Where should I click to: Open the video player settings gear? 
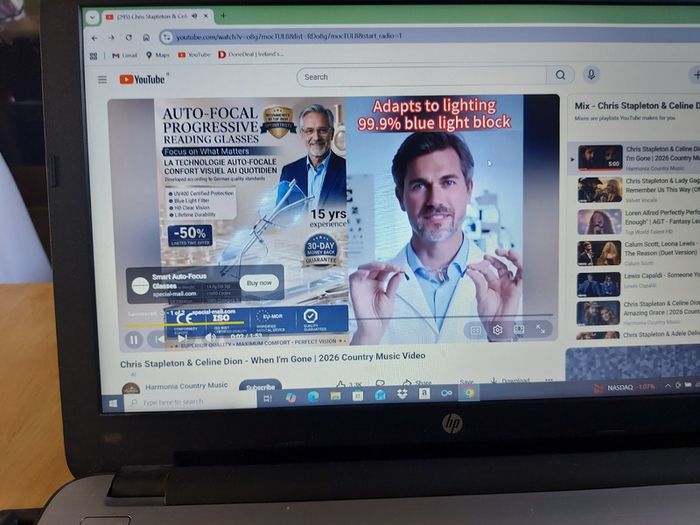coord(497,330)
